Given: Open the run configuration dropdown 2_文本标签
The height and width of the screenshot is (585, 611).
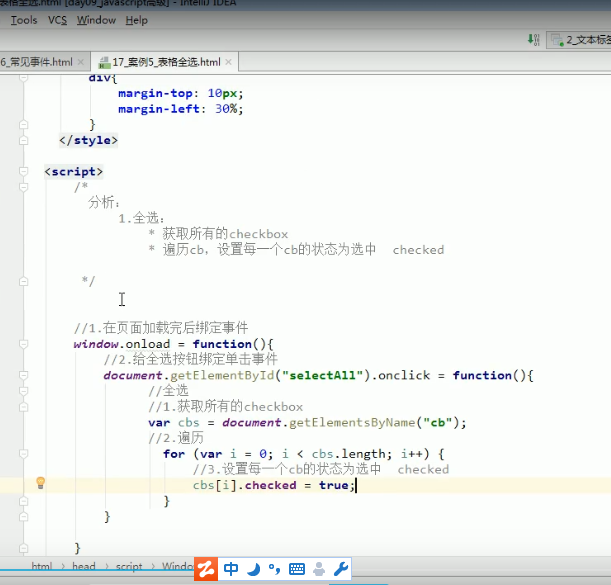Looking at the screenshot, I should click(579, 40).
